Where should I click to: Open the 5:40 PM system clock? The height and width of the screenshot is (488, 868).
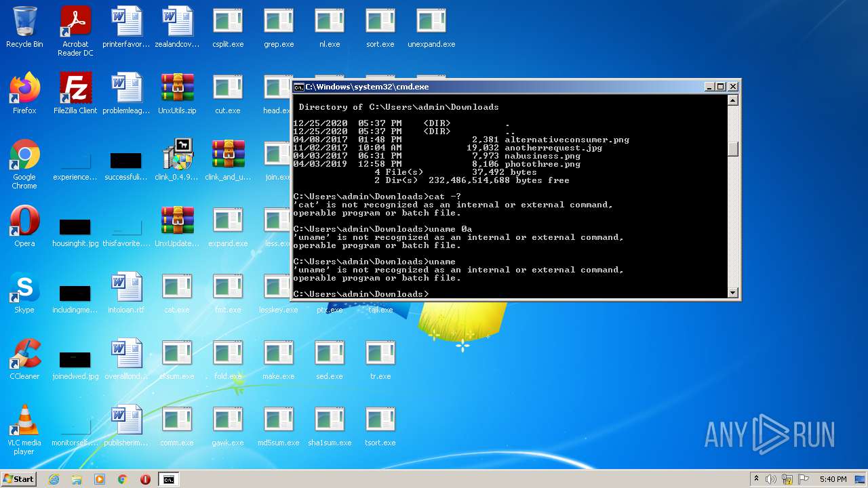pos(833,479)
